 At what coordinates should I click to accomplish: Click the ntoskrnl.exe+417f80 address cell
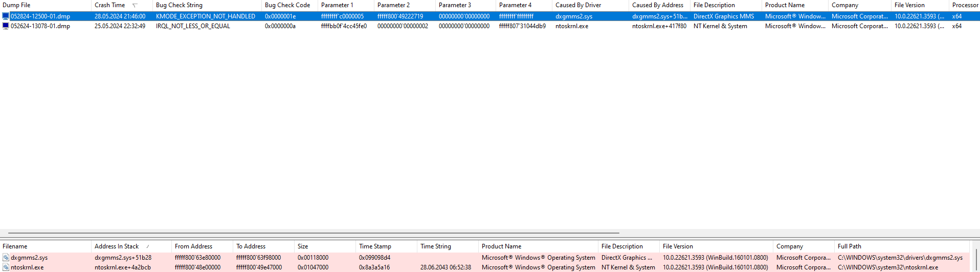click(659, 26)
